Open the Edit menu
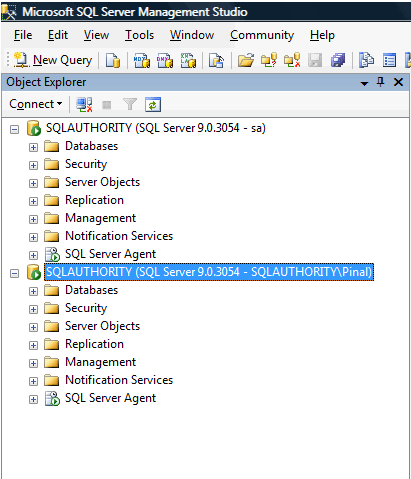The image size is (411, 479). coord(58,35)
